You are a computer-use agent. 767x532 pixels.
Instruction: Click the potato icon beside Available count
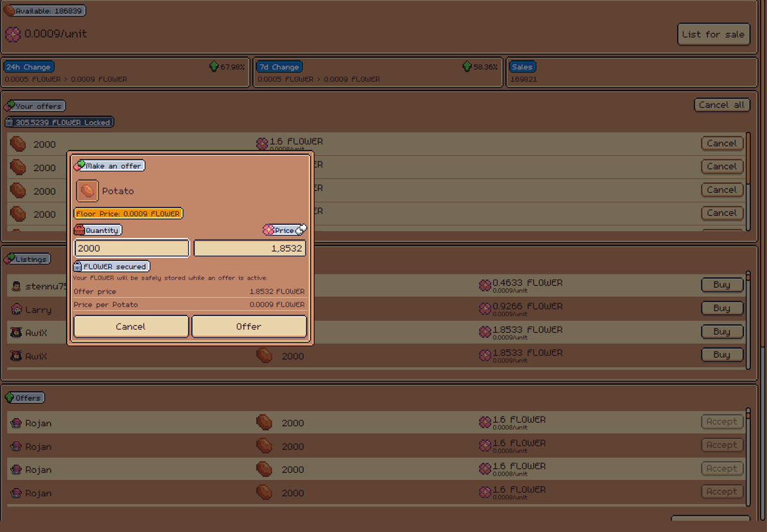pos(9,10)
